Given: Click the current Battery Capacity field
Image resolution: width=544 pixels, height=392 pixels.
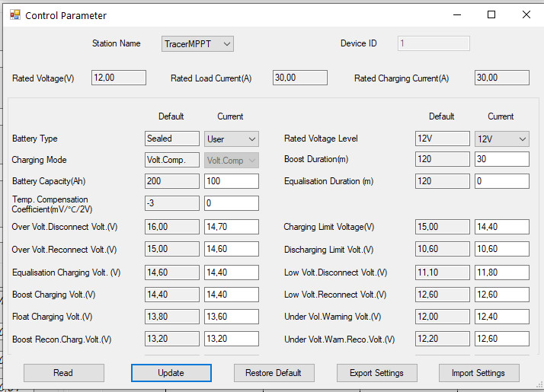Looking at the screenshot, I should pyautogui.click(x=231, y=182).
